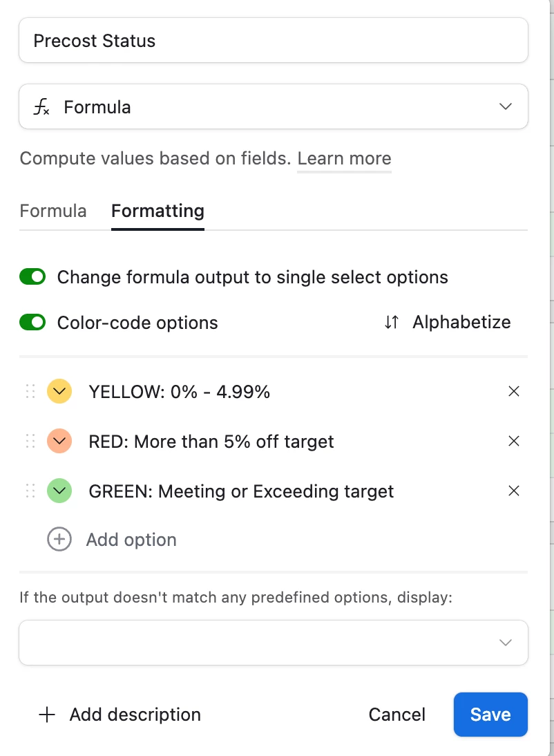Viewport: 554px width, 756px height.
Task: Toggle Change formula output to single select options
Action: tap(32, 277)
